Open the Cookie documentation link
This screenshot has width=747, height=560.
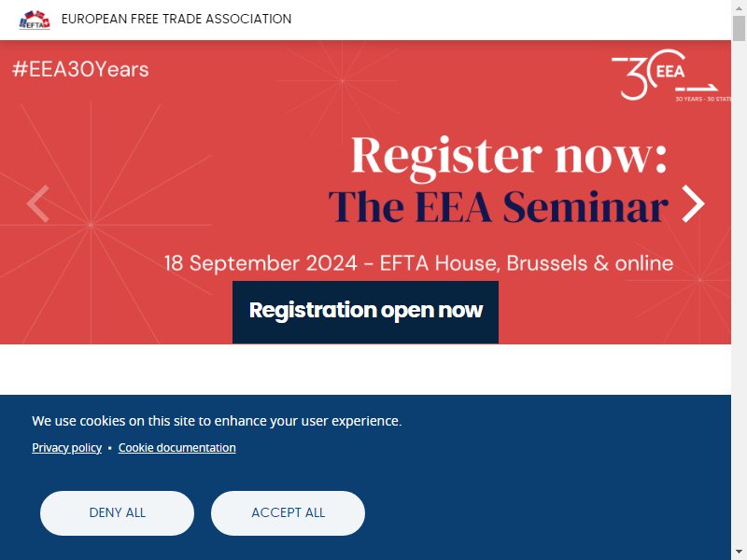point(177,448)
